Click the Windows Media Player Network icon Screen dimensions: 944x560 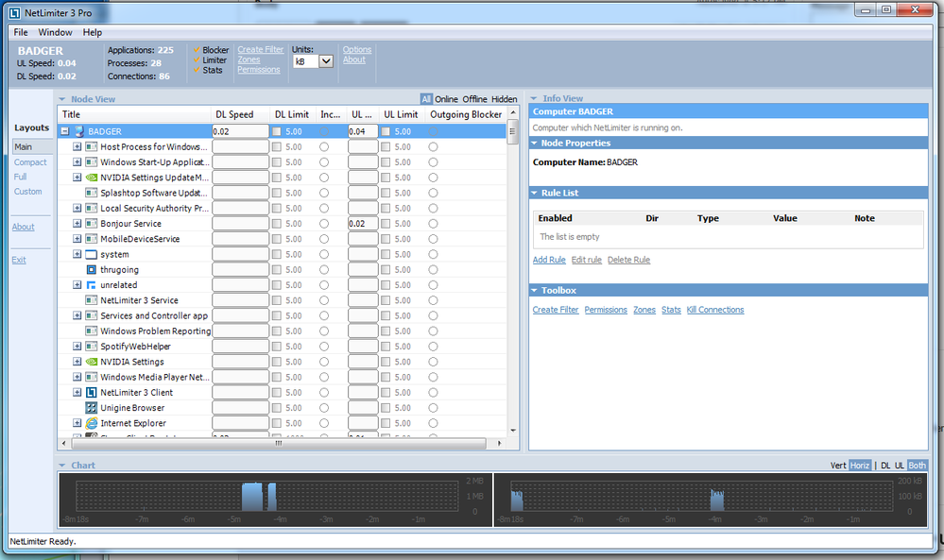click(92, 377)
